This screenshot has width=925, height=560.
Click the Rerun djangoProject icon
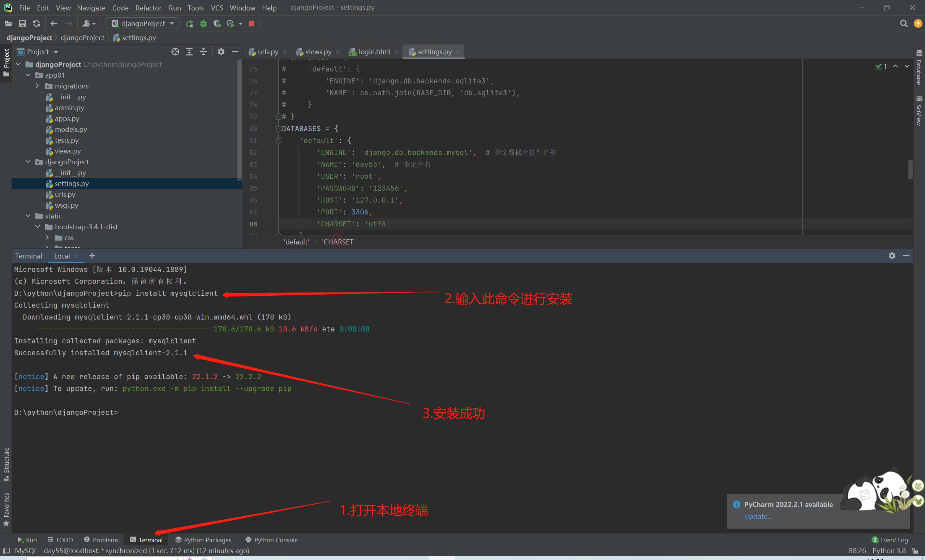tap(190, 23)
